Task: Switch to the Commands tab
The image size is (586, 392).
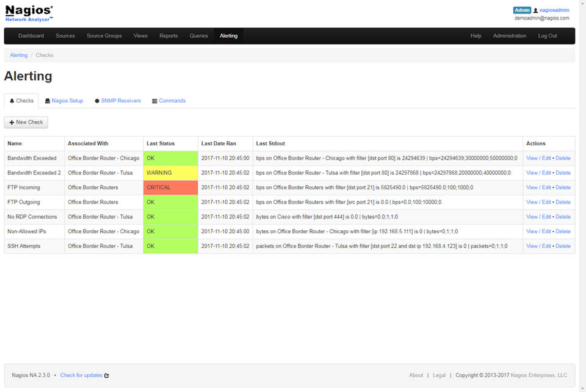Action: 172,100
